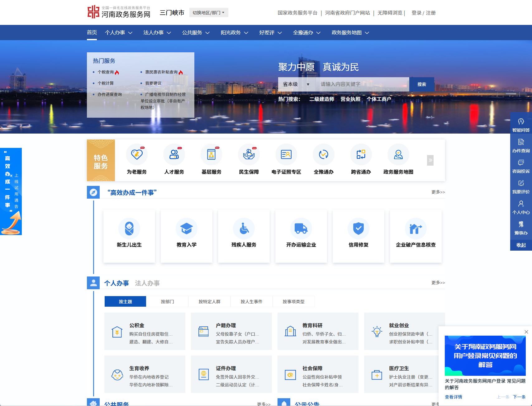Open the login FAQ popup image

point(485,356)
